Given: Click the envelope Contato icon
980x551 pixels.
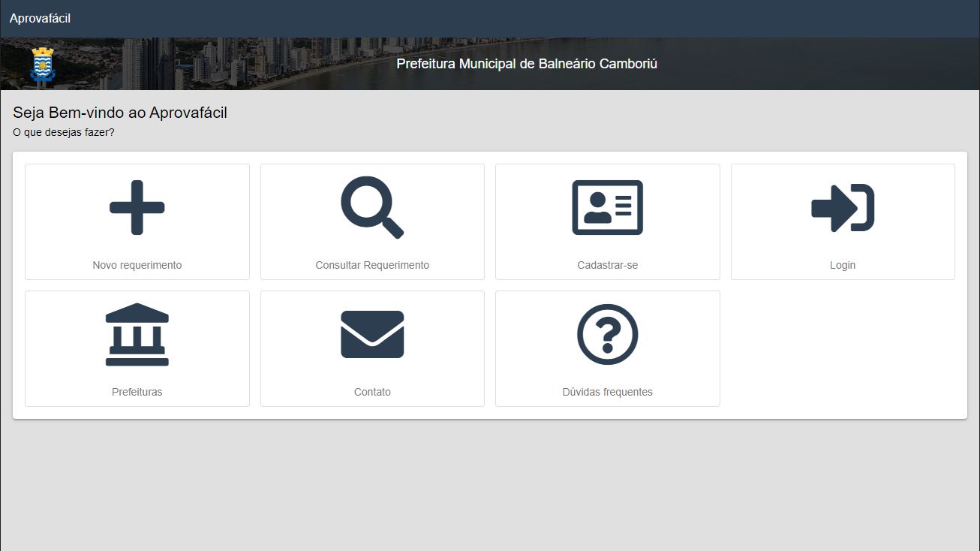Looking at the screenshot, I should (372, 335).
